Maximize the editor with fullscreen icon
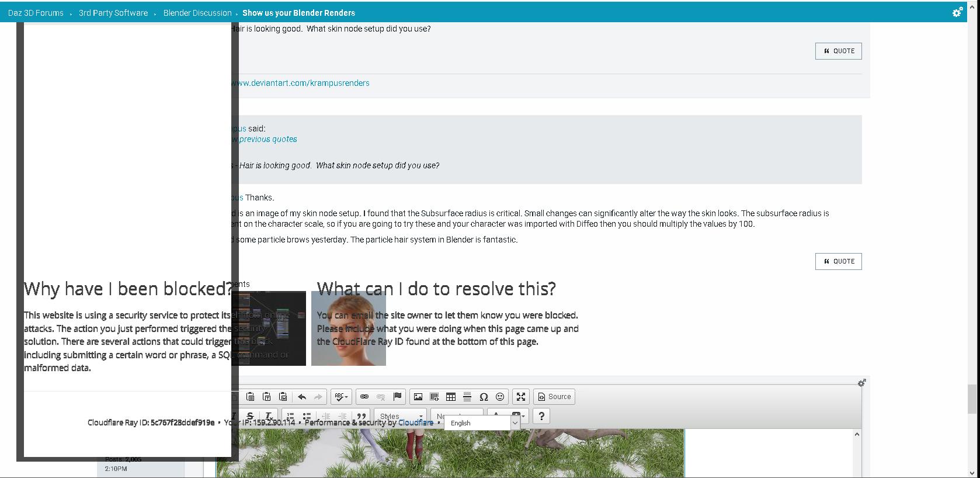980x478 pixels. coord(521,397)
